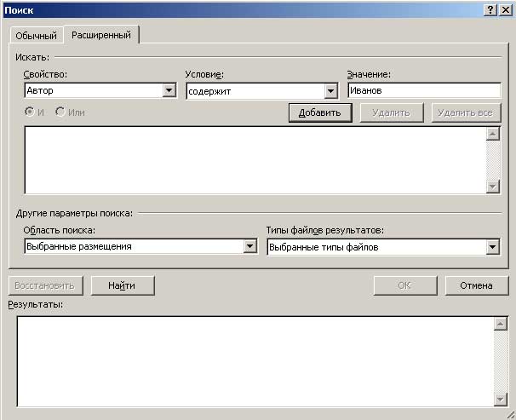Open the Условие dropdown list
516x420 pixels.
(x=330, y=91)
